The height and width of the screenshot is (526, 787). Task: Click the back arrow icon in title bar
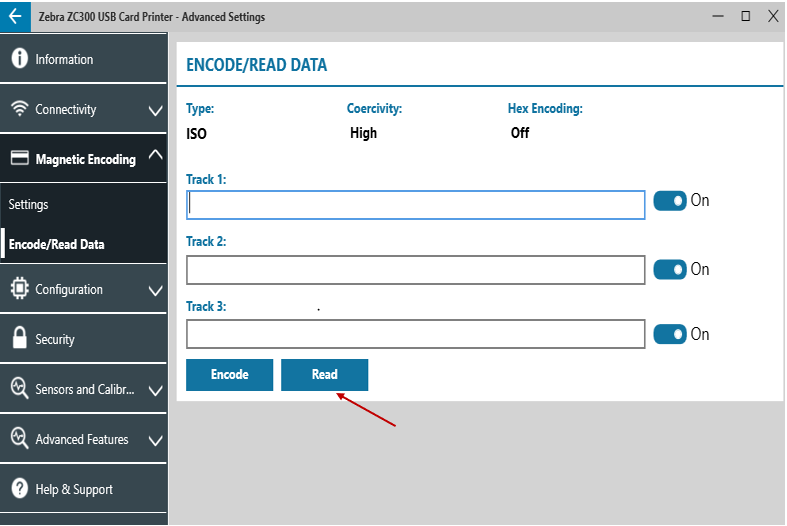point(14,17)
